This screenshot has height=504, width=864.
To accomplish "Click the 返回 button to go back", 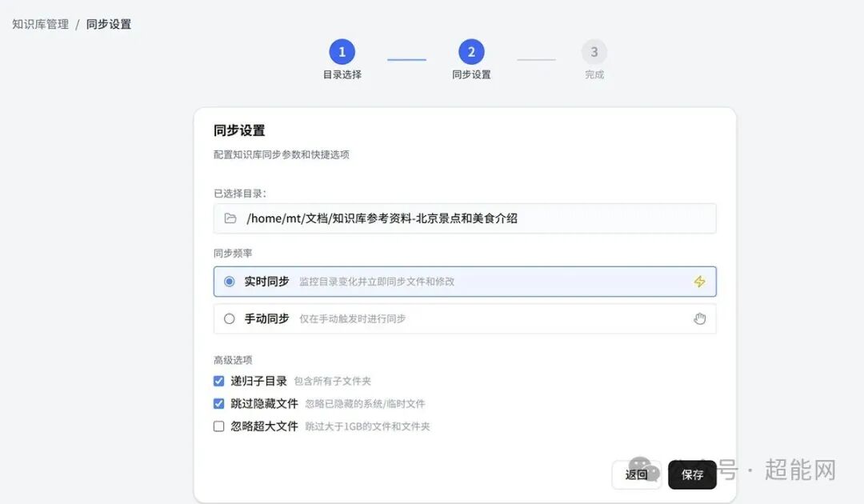I will click(636, 474).
